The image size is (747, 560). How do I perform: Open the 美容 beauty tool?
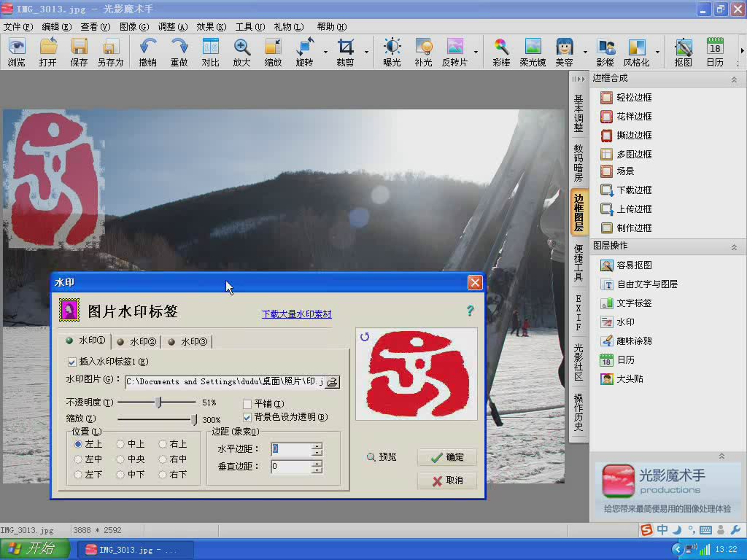pos(565,52)
